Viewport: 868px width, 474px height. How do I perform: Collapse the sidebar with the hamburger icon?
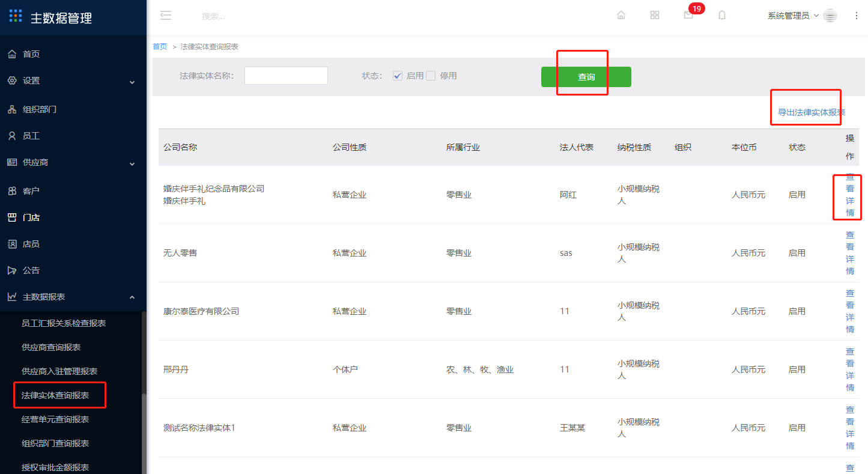pyautogui.click(x=166, y=16)
